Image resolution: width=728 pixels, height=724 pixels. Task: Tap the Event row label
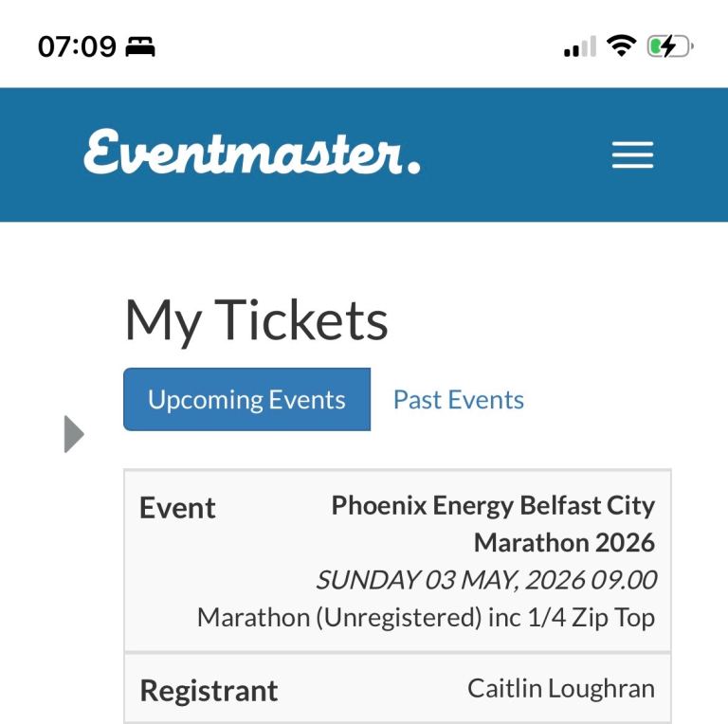pyautogui.click(x=177, y=508)
